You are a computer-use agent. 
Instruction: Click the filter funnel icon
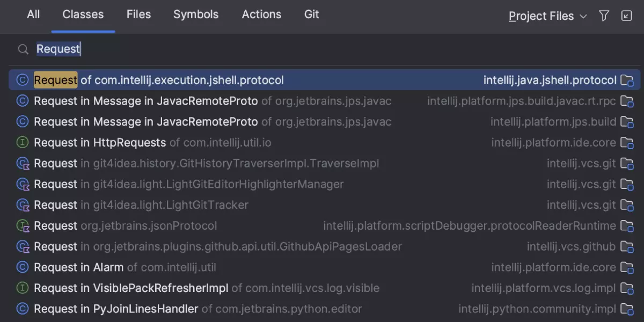tap(604, 16)
